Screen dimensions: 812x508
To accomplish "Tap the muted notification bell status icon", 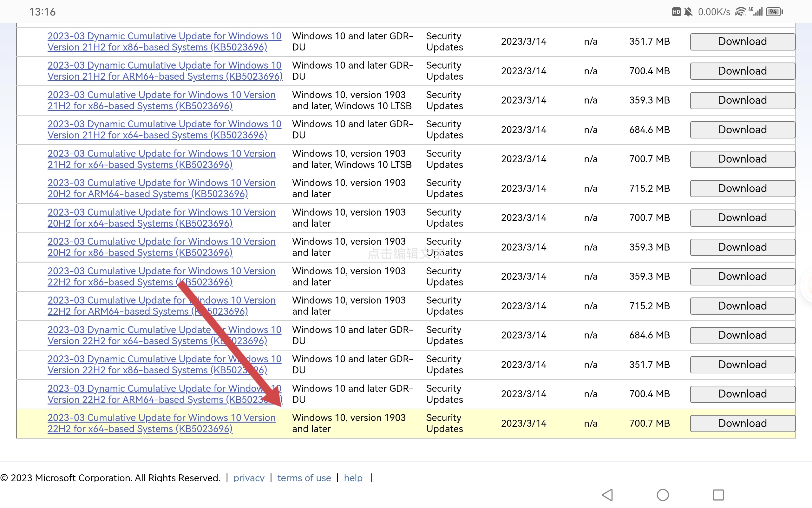I will click(688, 12).
